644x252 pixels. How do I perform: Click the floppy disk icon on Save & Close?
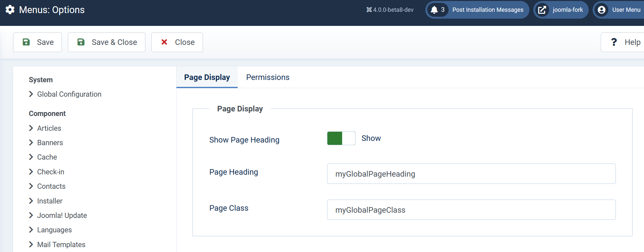[81, 42]
